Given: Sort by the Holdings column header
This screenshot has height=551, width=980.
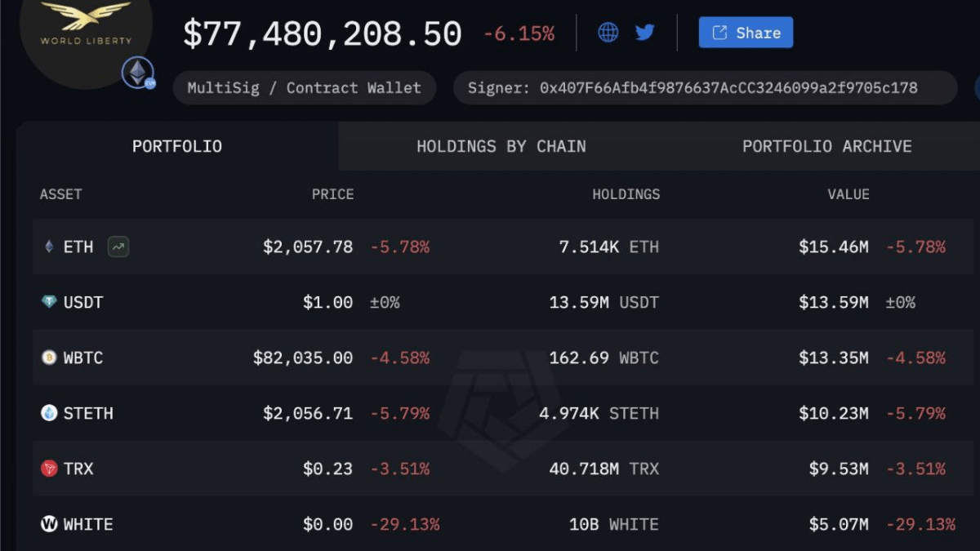Looking at the screenshot, I should pos(626,194).
